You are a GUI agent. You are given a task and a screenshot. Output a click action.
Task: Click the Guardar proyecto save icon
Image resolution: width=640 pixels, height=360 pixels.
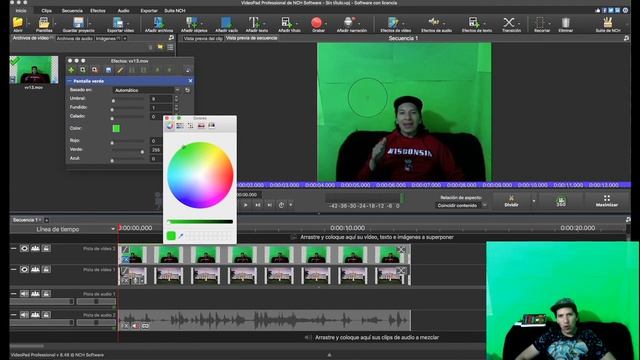78,23
